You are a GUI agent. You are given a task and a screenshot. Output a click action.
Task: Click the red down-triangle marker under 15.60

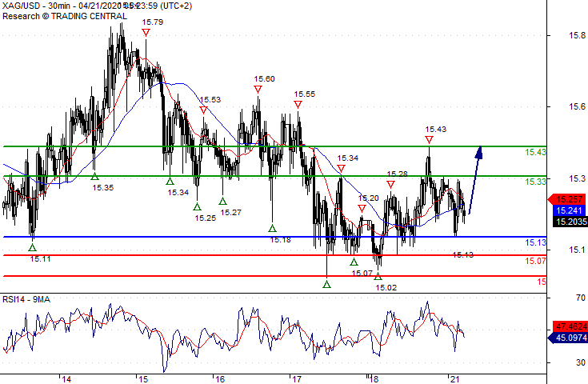[x=258, y=90]
